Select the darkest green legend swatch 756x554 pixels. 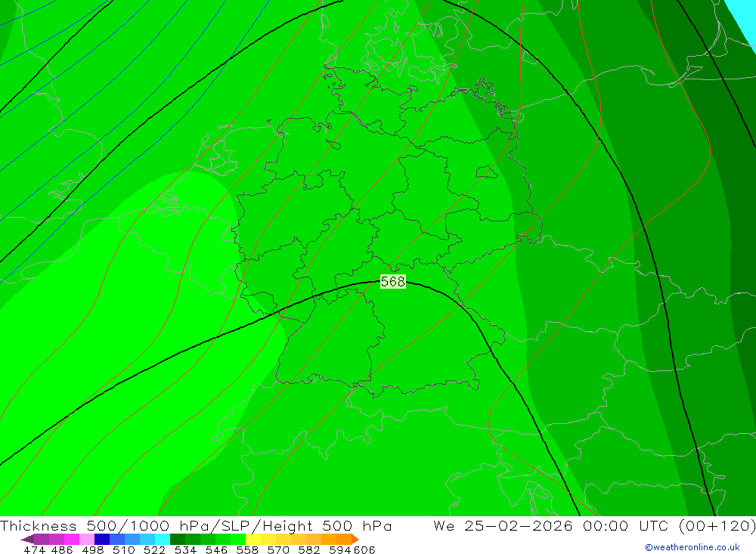(x=178, y=539)
